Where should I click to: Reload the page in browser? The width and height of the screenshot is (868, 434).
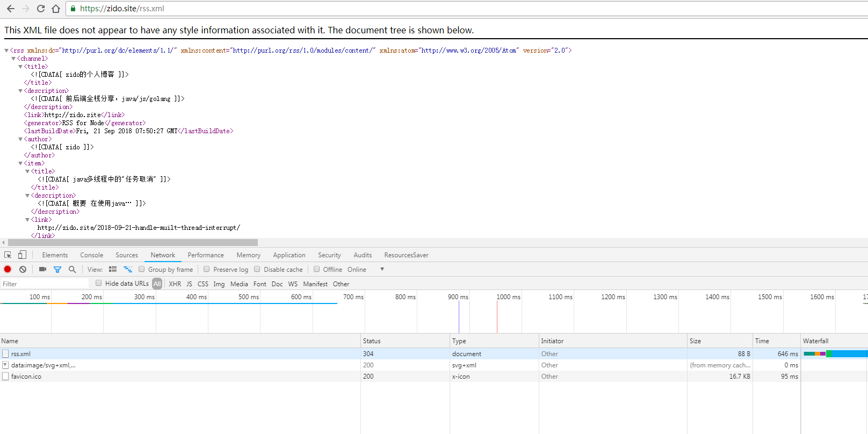coord(41,9)
